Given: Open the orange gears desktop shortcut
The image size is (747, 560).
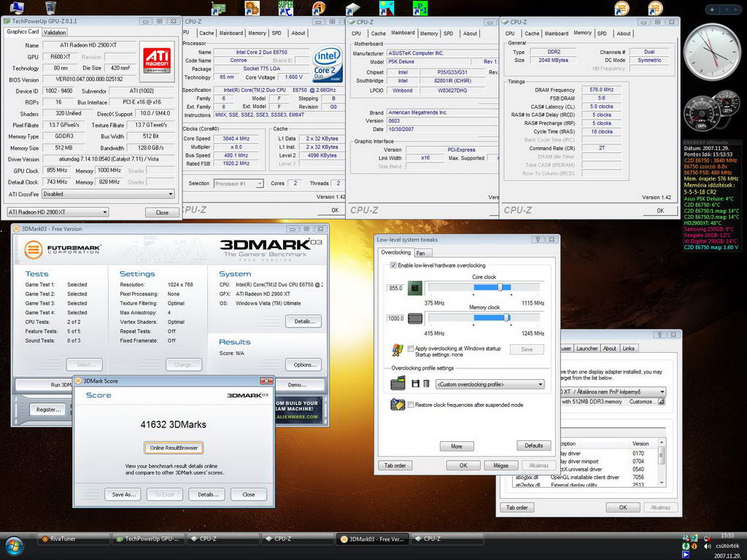Looking at the screenshot, I should [252, 7].
